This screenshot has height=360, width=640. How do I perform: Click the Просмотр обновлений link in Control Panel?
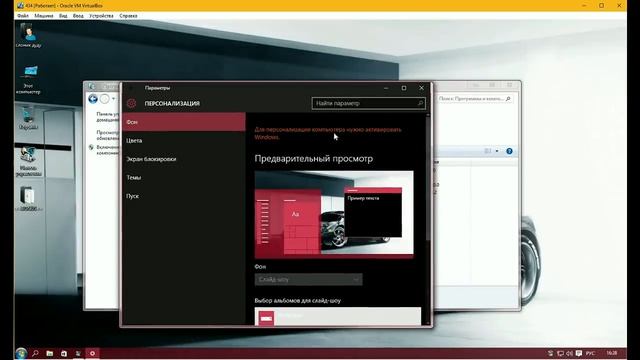coord(108,135)
